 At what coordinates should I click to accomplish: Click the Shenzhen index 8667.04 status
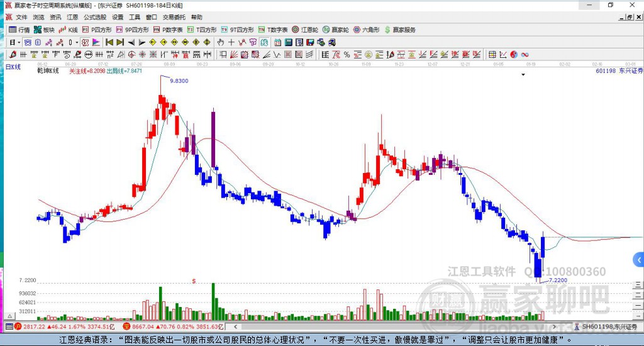(174, 326)
